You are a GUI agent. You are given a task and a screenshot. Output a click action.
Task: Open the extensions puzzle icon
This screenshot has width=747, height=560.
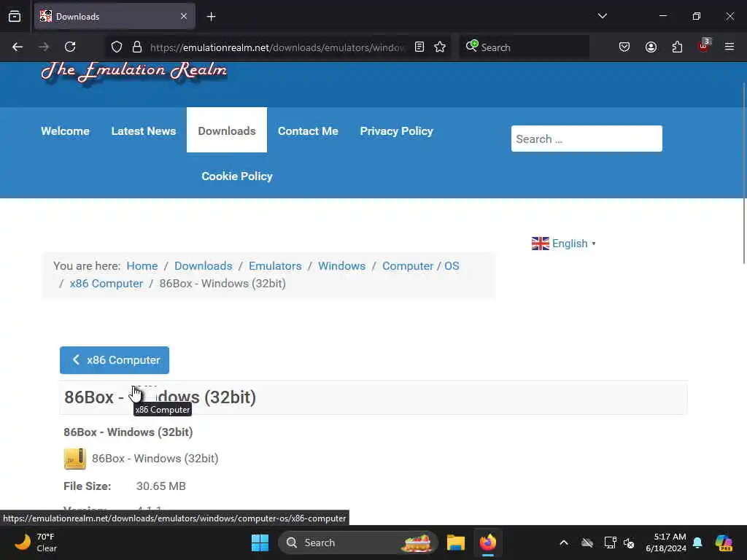(677, 47)
